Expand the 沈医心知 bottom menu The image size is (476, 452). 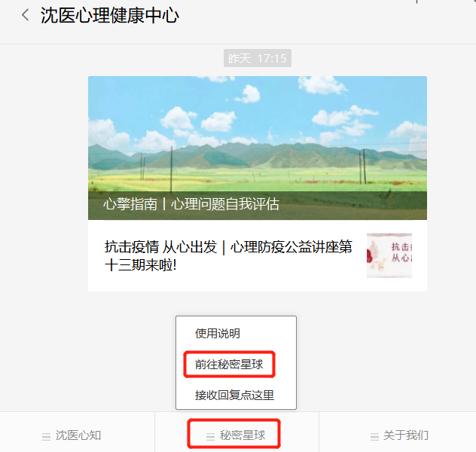pyautogui.click(x=78, y=435)
